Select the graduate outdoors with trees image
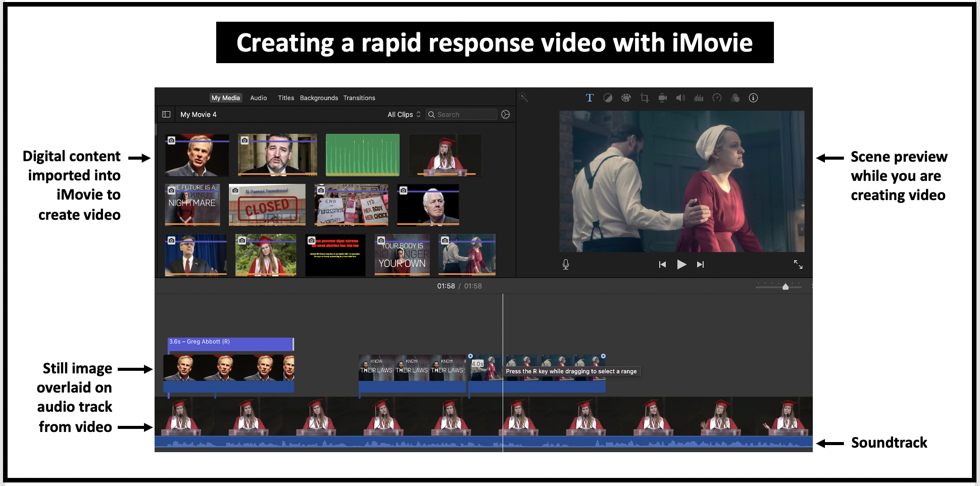The width and height of the screenshot is (980, 486). click(266, 255)
